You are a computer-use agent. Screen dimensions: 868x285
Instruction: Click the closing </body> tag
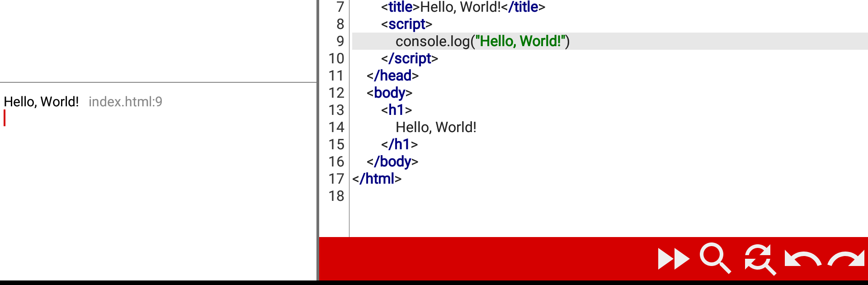pos(392,161)
